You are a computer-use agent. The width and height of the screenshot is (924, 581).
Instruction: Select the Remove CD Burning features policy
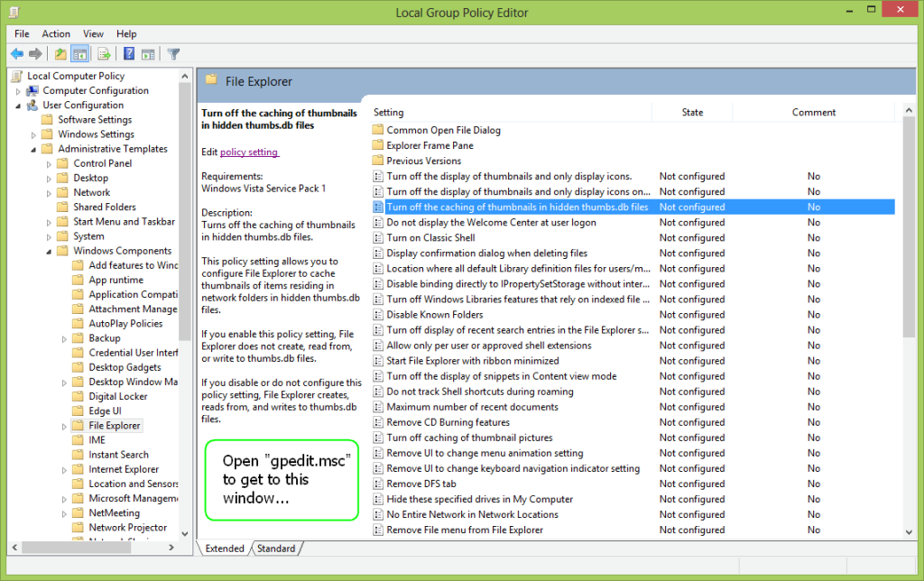click(x=448, y=422)
